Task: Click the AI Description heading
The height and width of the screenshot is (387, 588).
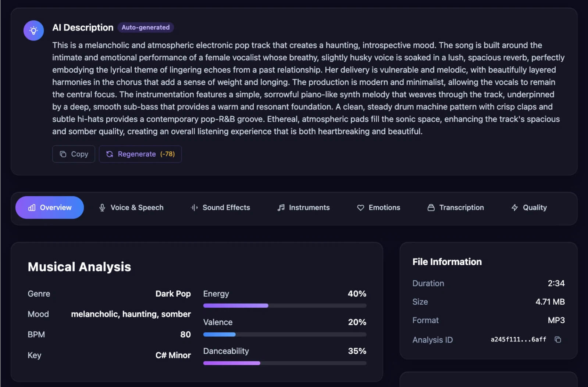Action: pos(83,28)
